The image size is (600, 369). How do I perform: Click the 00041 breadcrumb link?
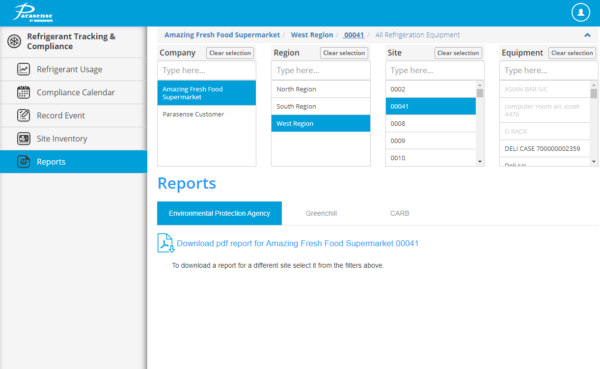point(354,35)
